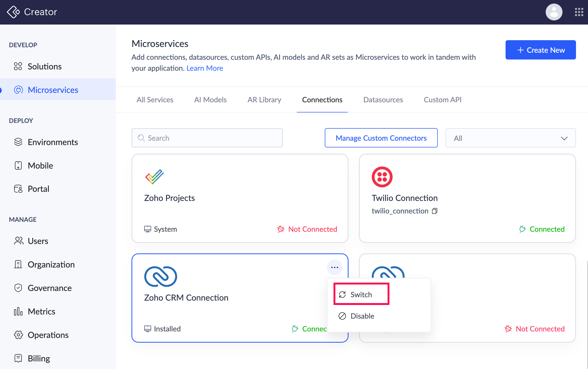Click the Twilio Connection logo
The image size is (588, 369).
pos(382,177)
